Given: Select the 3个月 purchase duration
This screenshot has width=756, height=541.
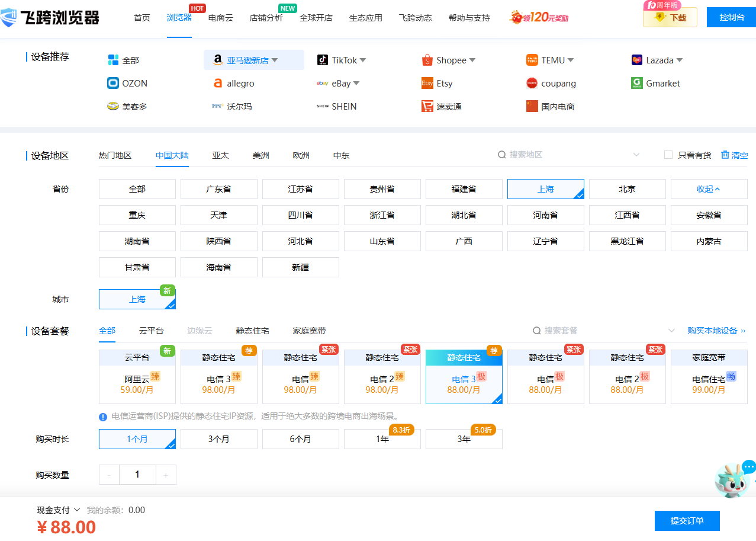Looking at the screenshot, I should [x=218, y=439].
